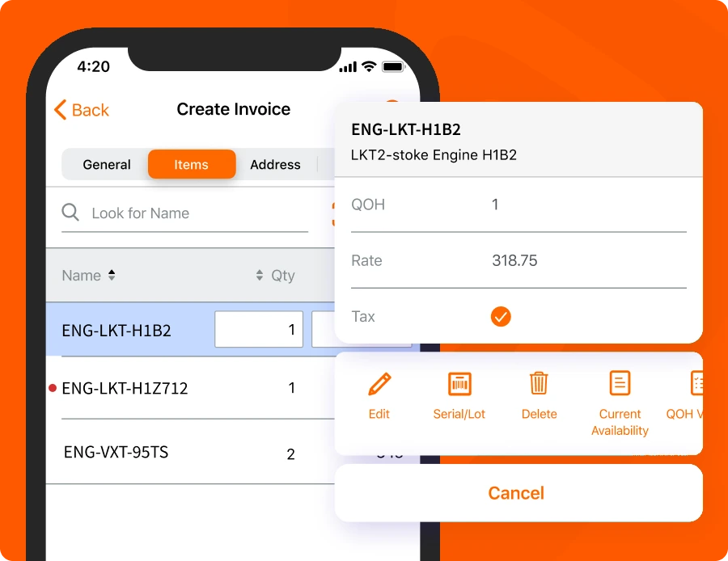Select the Items tab

[x=192, y=164]
